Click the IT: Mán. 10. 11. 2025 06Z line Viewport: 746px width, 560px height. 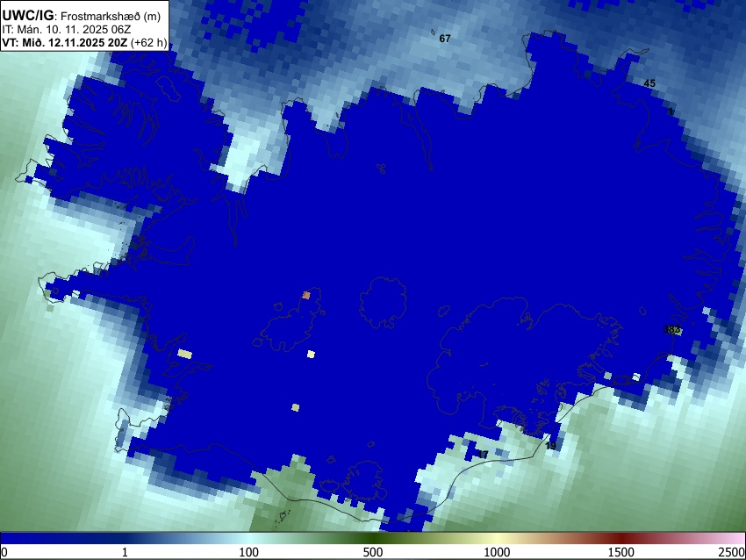click(66, 30)
